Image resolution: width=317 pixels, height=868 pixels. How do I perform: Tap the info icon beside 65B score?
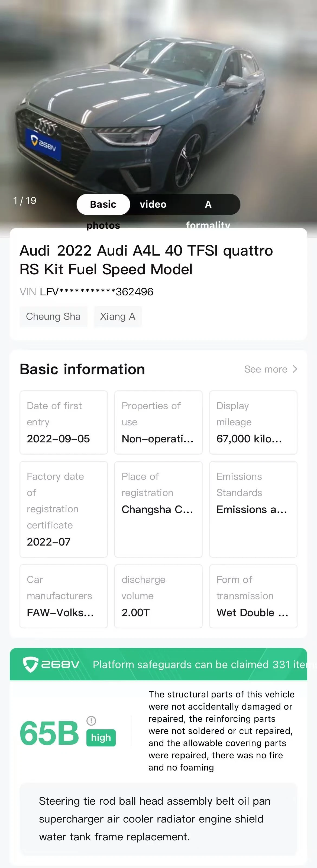point(91,721)
